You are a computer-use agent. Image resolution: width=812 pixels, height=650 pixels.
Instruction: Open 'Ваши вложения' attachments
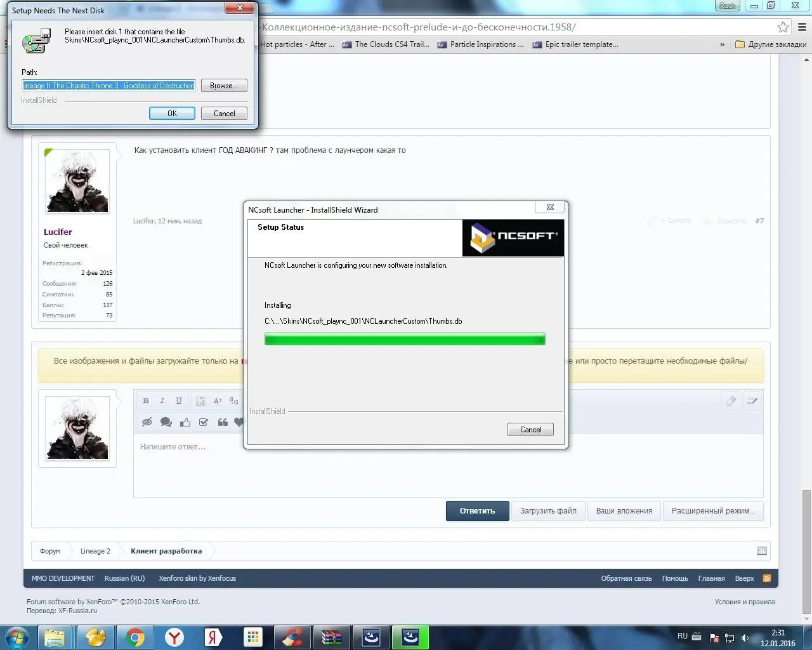click(624, 511)
